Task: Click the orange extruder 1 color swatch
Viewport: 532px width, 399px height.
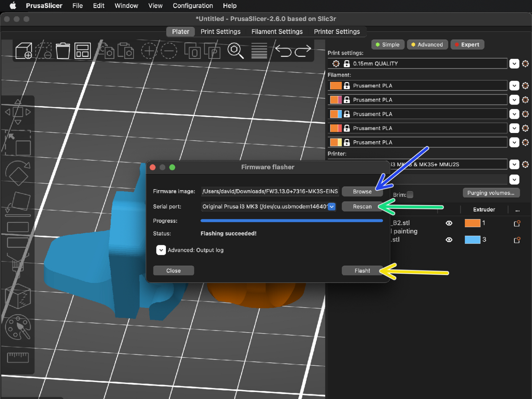Action: (x=472, y=223)
